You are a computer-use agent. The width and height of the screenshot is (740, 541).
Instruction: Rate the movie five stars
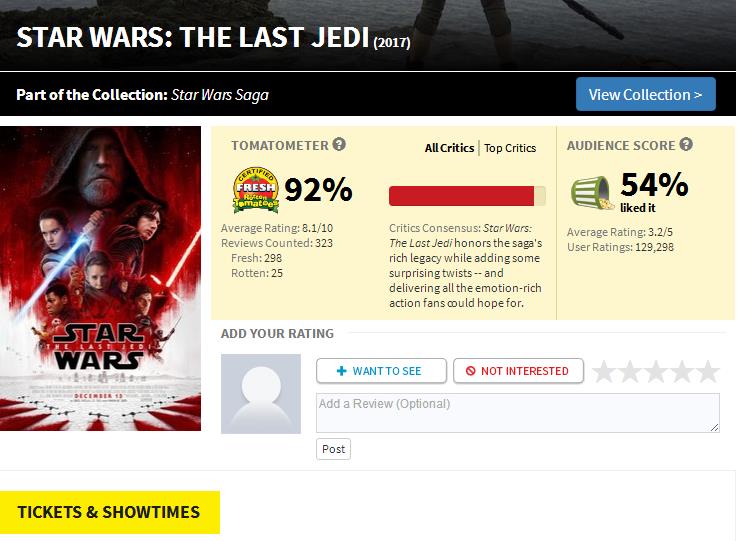pyautogui.click(x=708, y=371)
